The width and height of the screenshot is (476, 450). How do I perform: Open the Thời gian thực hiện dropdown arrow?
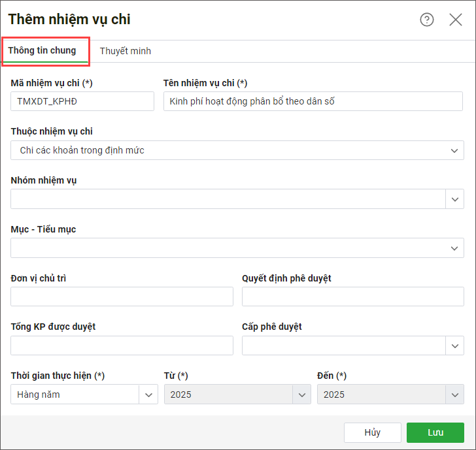click(x=148, y=394)
